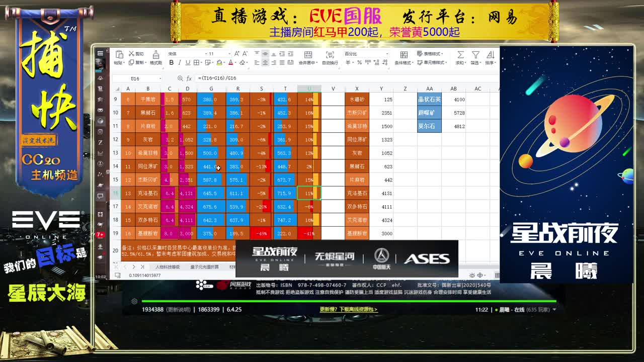Open Table Styles (表格样式) dropdown
644x362 pixels.
click(431, 54)
